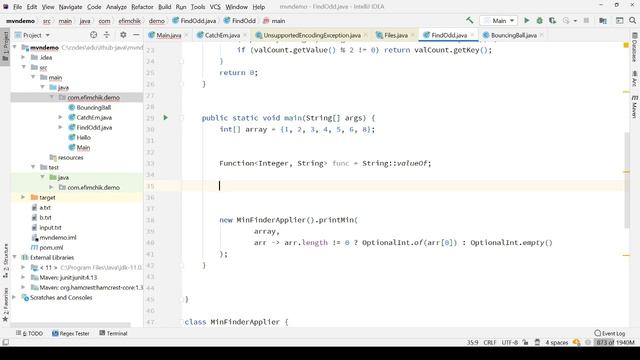Image resolution: width=640 pixels, height=360 pixels.
Task: Expand Scratches and Consoles
Action: [14, 297]
